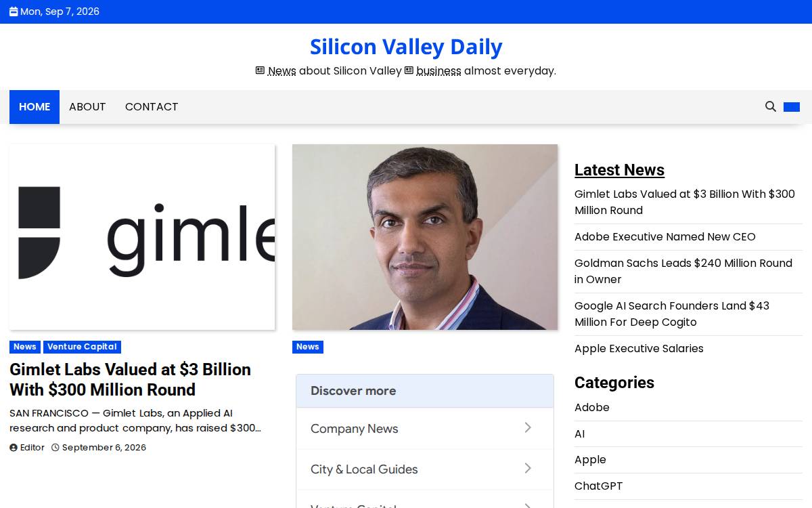812x508 pixels.
Task: Select the ChatGPT category
Action: click(599, 486)
